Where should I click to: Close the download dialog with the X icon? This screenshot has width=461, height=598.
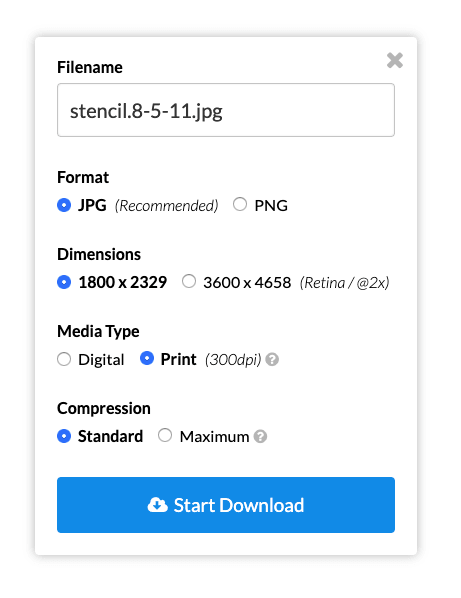coord(395,60)
